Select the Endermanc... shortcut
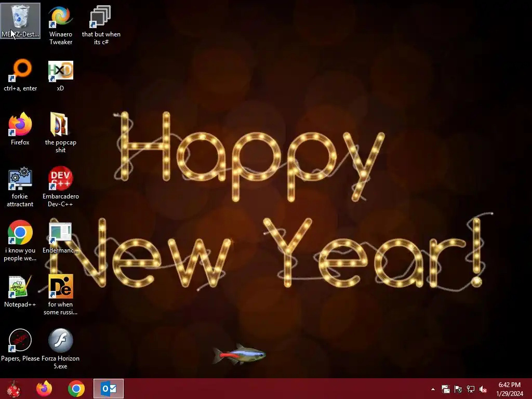 click(x=60, y=237)
